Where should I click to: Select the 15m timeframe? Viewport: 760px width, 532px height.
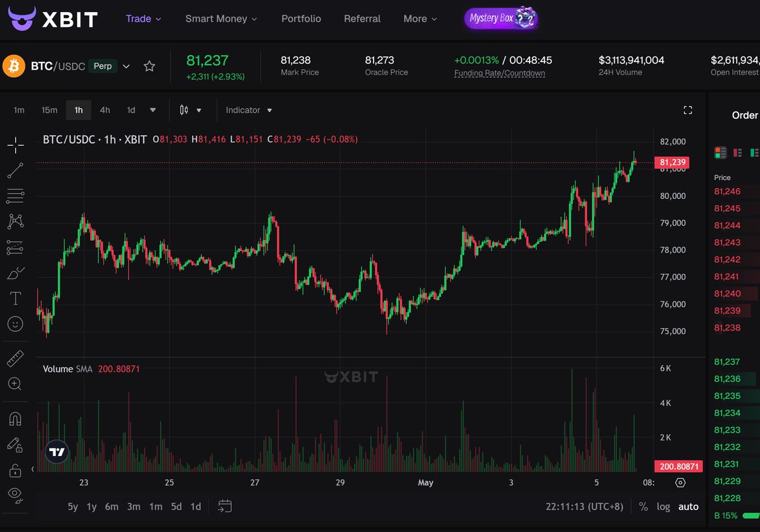point(49,110)
